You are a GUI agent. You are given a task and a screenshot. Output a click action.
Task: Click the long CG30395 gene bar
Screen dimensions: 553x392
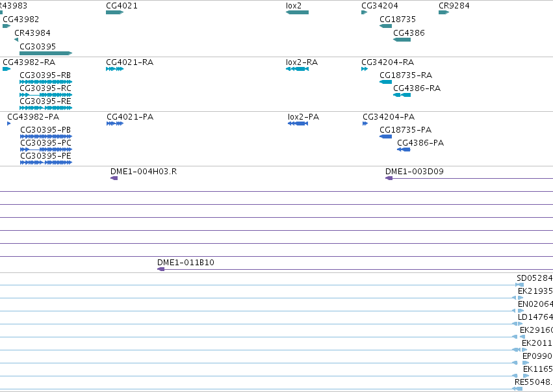[x=46, y=53]
